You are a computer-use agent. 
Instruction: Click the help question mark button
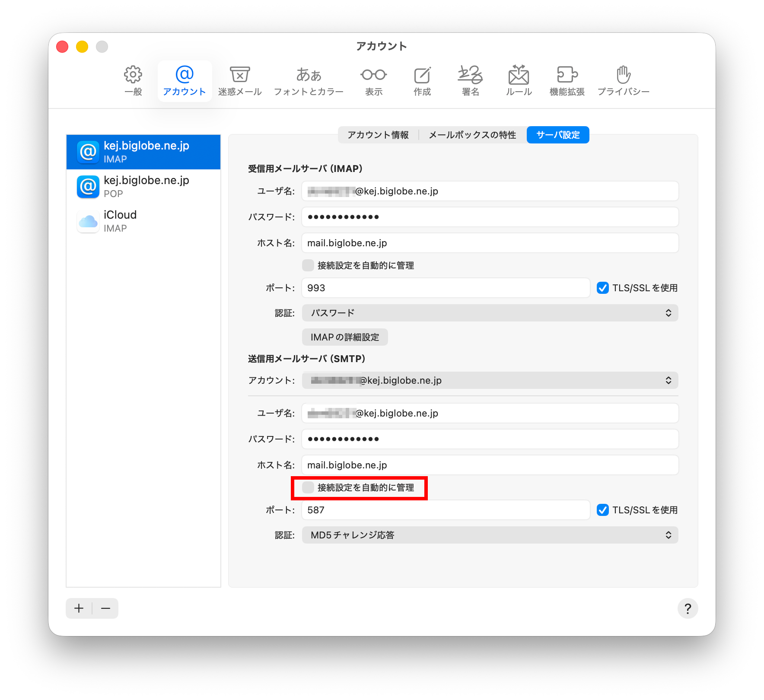point(688,608)
